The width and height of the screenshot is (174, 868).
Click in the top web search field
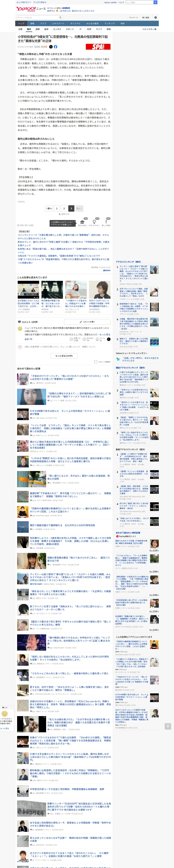pos(139,2)
